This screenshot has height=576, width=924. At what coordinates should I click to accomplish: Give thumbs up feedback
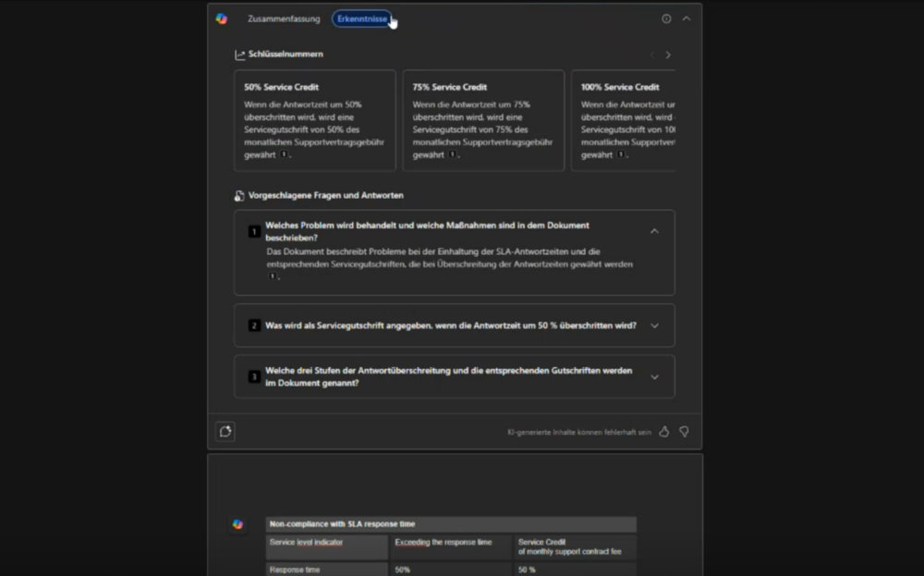pyautogui.click(x=664, y=432)
